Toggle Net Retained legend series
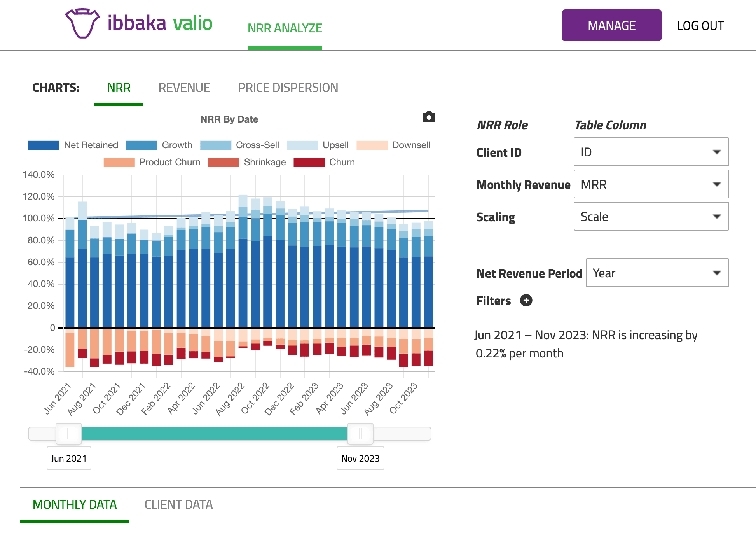Viewport: 756px width, 534px height. click(73, 145)
